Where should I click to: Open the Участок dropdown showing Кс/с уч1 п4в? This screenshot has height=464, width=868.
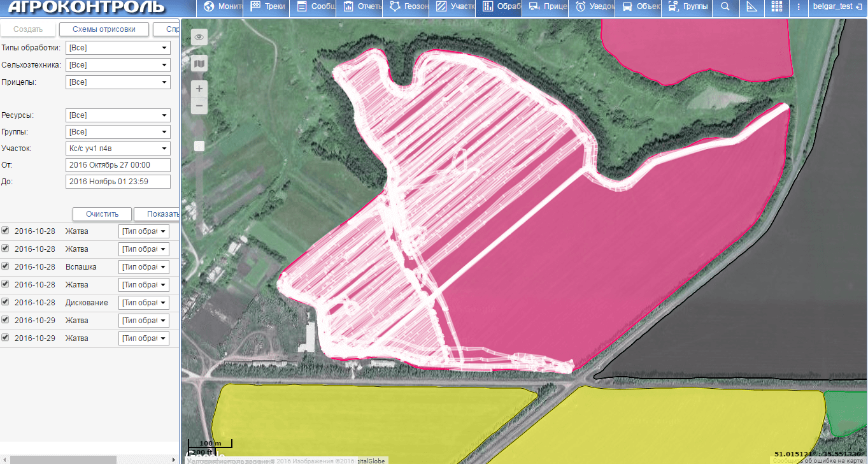tap(118, 149)
